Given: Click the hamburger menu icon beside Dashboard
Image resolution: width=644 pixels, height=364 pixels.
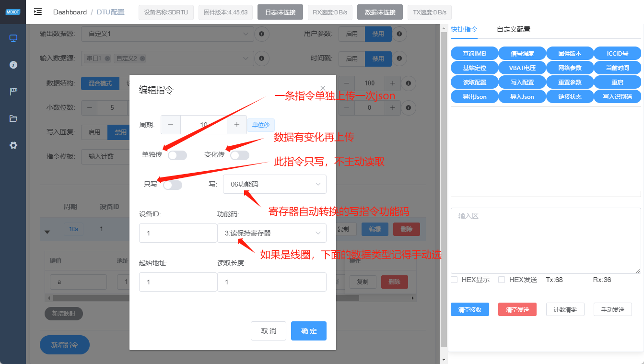Looking at the screenshot, I should [x=37, y=12].
